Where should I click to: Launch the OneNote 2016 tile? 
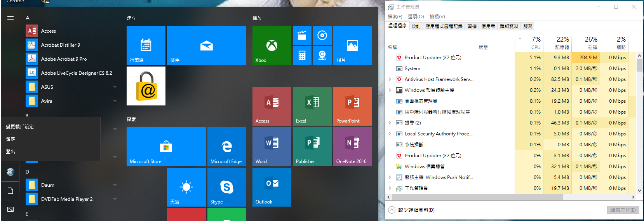pyautogui.click(x=353, y=147)
